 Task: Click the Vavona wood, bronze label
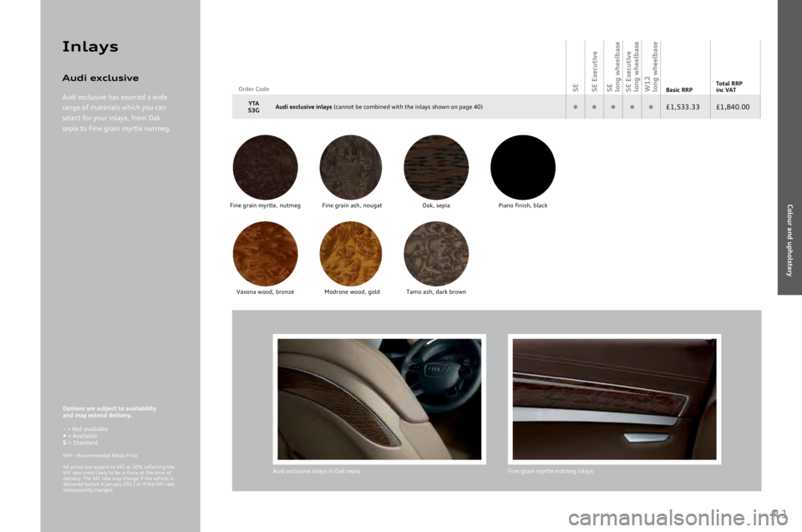(265, 292)
